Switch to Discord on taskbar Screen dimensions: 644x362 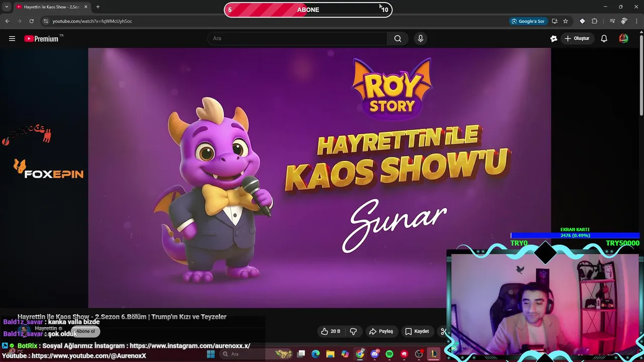(x=374, y=354)
